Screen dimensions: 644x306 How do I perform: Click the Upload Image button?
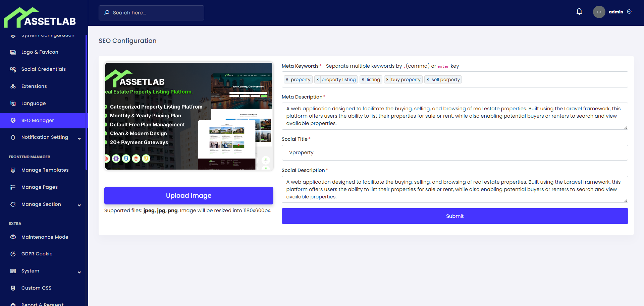(x=189, y=195)
